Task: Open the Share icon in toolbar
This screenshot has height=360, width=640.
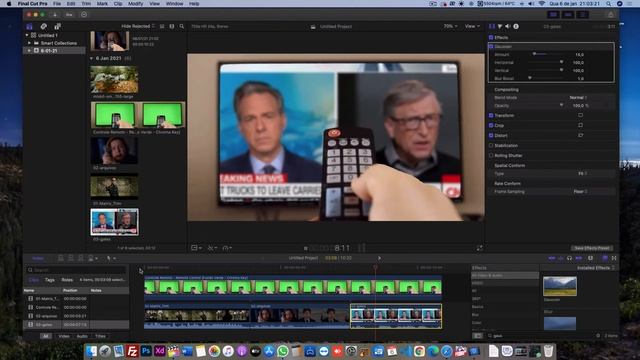Action: (x=611, y=15)
